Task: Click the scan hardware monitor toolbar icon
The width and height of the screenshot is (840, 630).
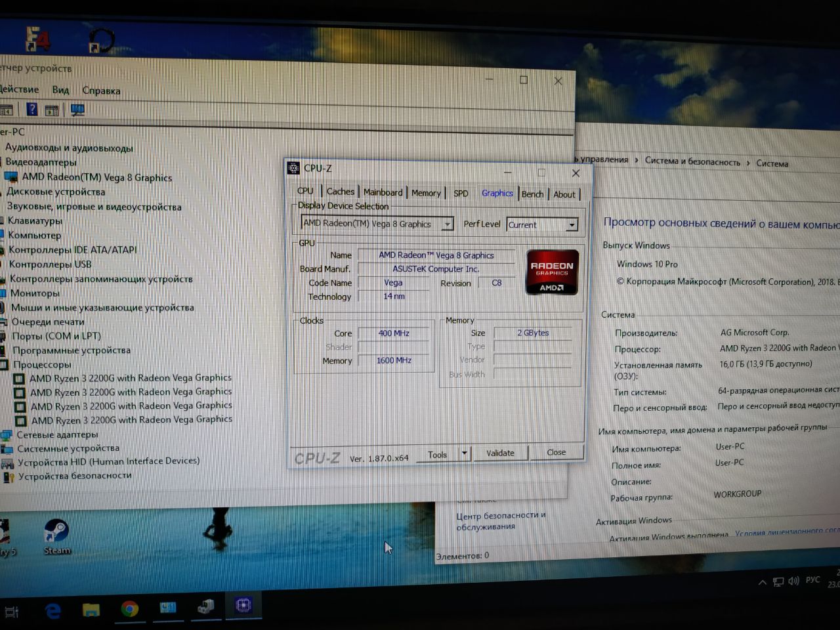Action: coord(77,110)
